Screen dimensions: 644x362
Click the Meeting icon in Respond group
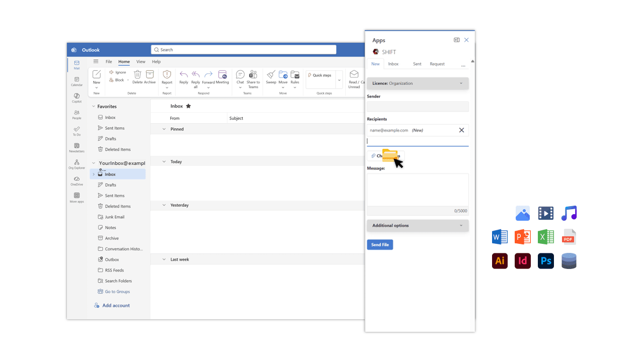[222, 74]
